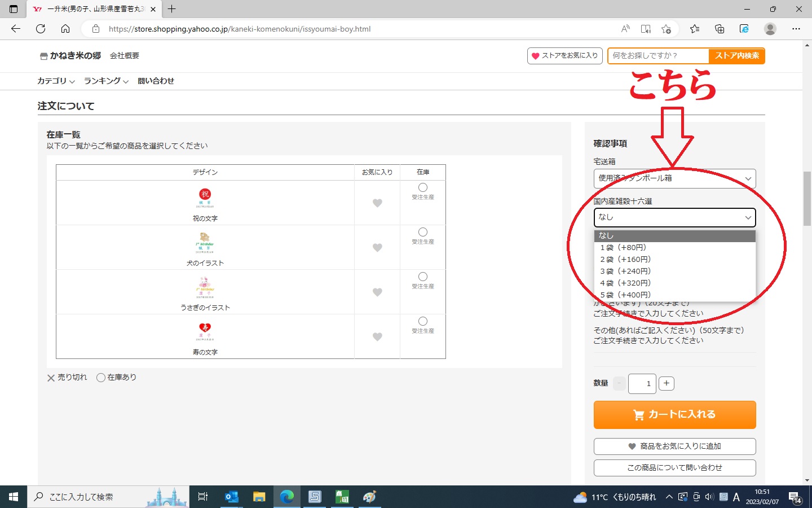This screenshot has height=508, width=812.
Task: Select the 祝の文字 stock radio button
Action: coord(423,187)
